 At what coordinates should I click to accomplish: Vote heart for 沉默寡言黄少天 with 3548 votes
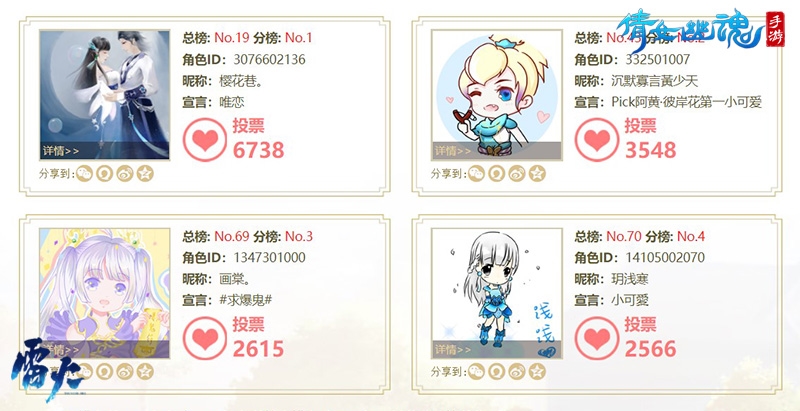click(x=597, y=140)
